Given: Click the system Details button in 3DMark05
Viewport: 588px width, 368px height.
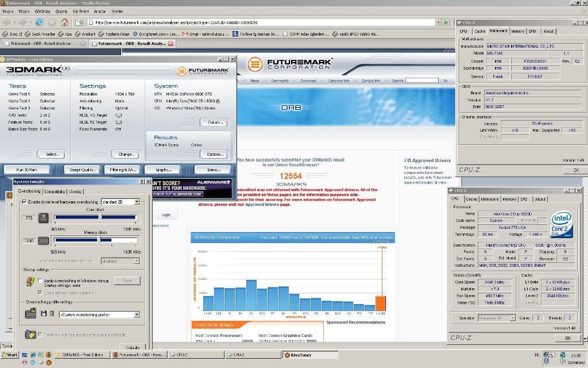Looking at the screenshot, I should pyautogui.click(x=215, y=122).
